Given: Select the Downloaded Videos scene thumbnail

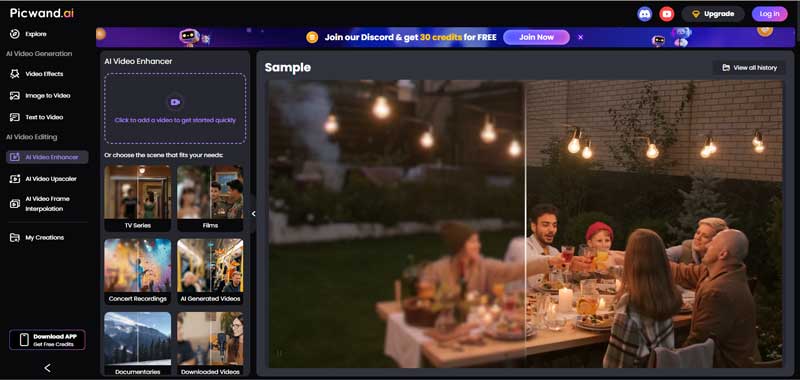Looking at the screenshot, I should pyautogui.click(x=210, y=344).
